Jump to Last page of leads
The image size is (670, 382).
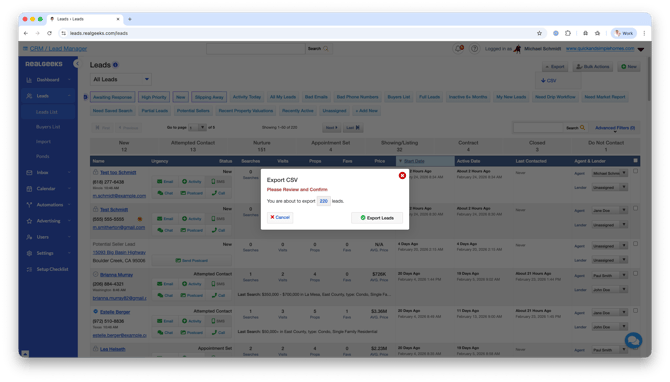coord(353,128)
